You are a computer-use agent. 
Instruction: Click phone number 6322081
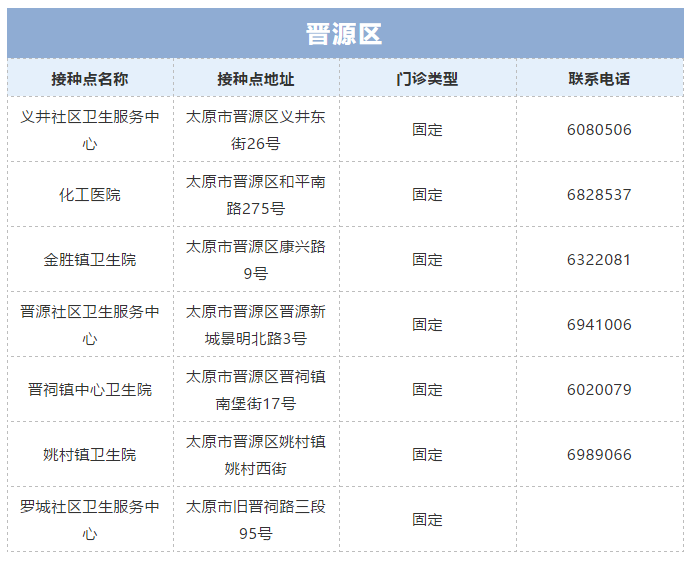tap(599, 260)
